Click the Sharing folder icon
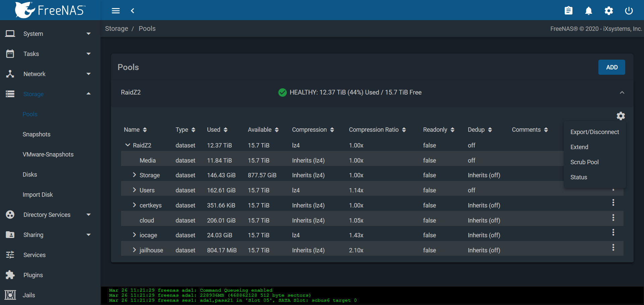The width and height of the screenshot is (644, 305). tap(10, 235)
